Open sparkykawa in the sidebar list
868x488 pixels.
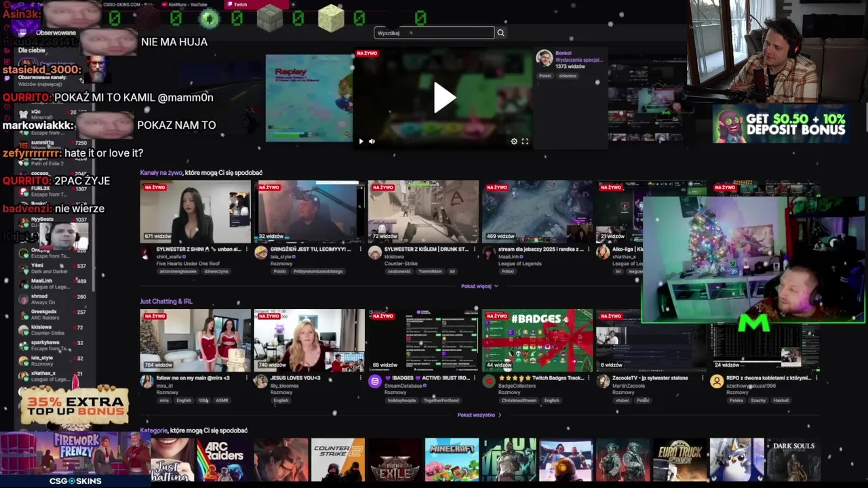coord(54,346)
